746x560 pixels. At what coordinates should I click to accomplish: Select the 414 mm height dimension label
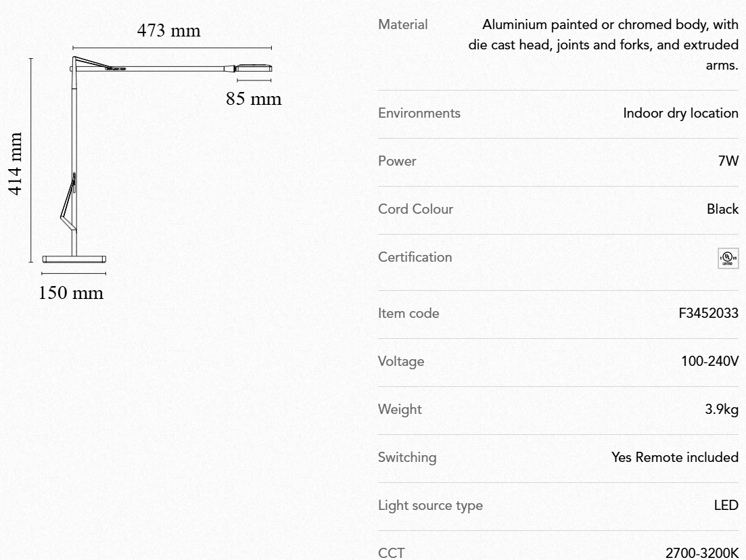click(16, 162)
